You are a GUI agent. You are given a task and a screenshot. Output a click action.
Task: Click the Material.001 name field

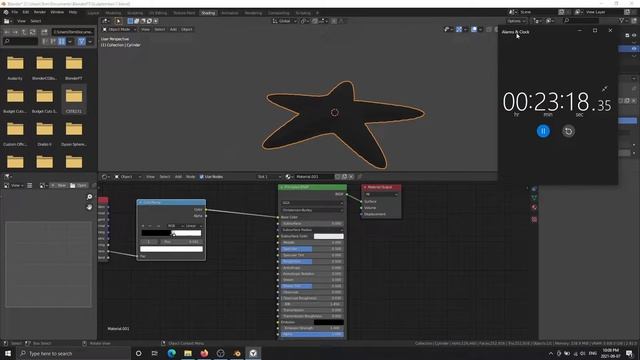[313, 177]
